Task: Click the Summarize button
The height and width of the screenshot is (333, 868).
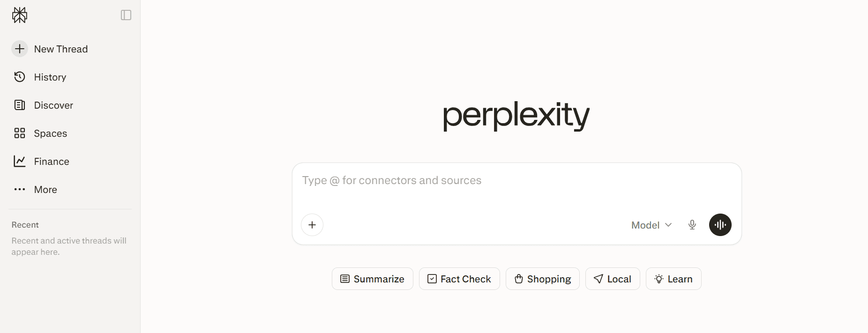Action: 372,279
